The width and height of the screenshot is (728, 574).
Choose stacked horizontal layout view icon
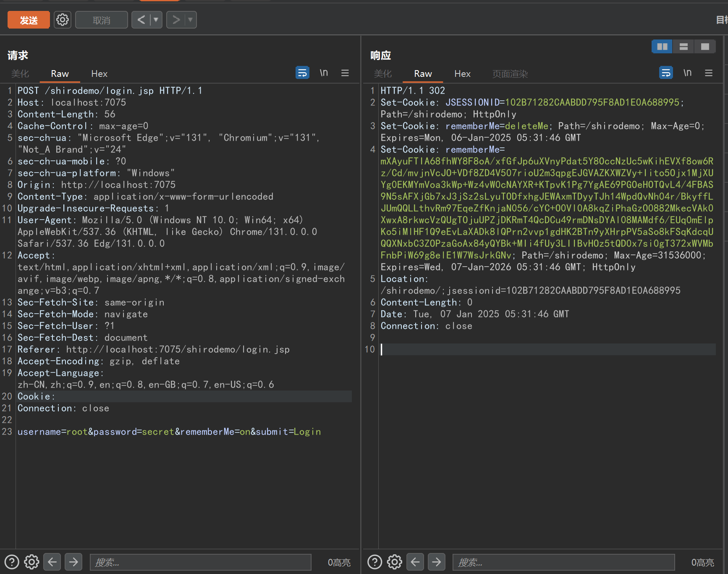tap(683, 47)
